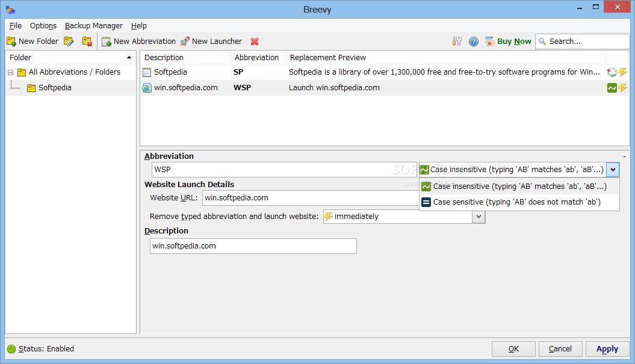The width and height of the screenshot is (635, 364).
Task: Click the Website URL input field
Action: pos(311,198)
